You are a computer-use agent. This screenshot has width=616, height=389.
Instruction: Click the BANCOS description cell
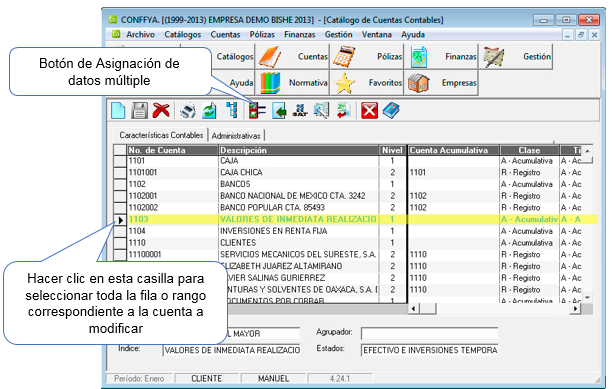(299, 184)
